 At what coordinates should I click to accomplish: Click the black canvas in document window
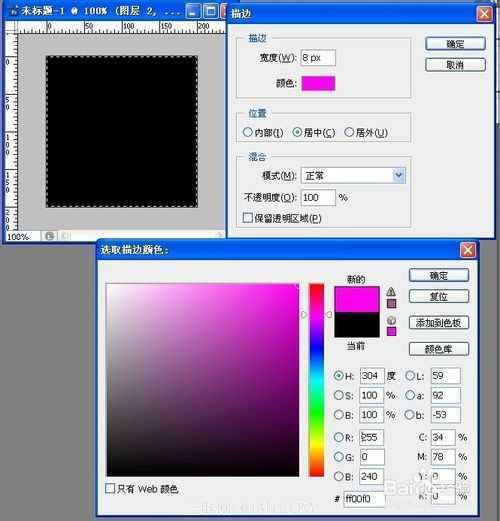click(x=122, y=132)
